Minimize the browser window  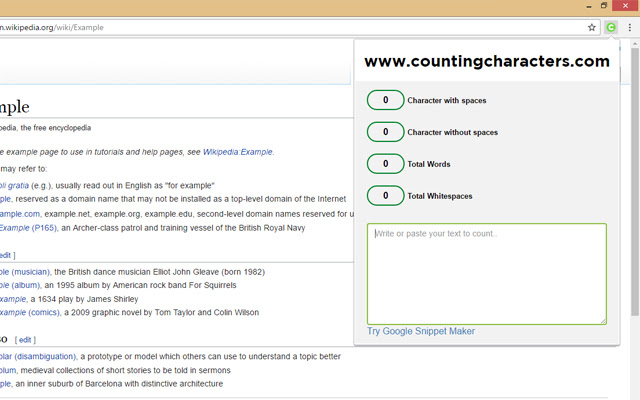tap(589, 6)
